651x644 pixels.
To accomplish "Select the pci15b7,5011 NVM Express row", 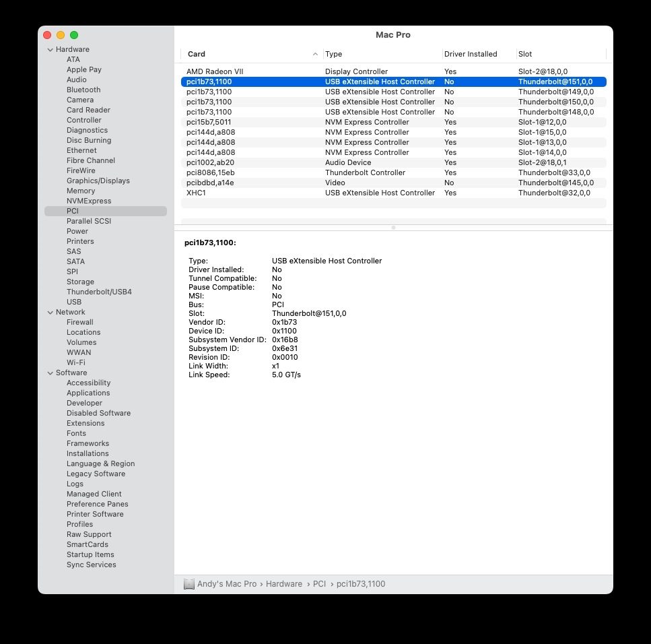I will [x=393, y=122].
